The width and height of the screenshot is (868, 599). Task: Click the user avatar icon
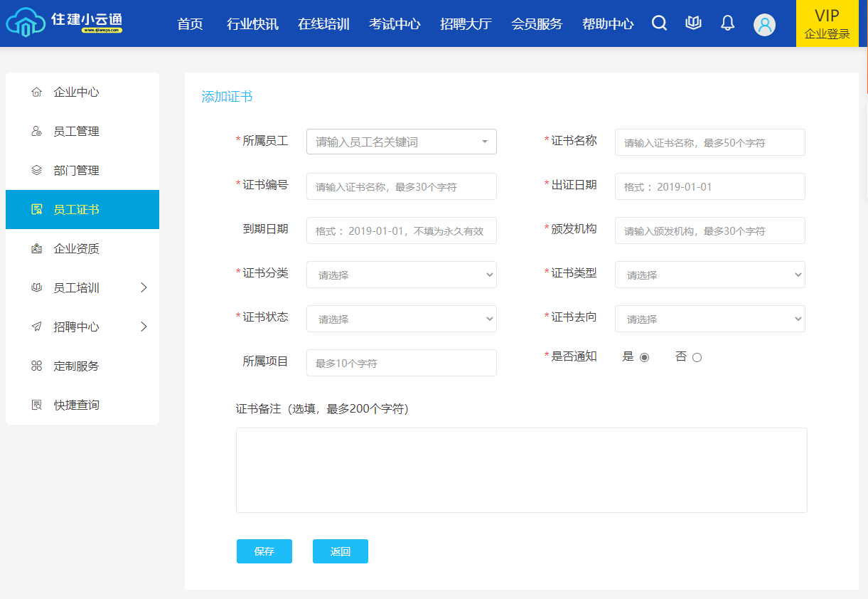pos(764,25)
